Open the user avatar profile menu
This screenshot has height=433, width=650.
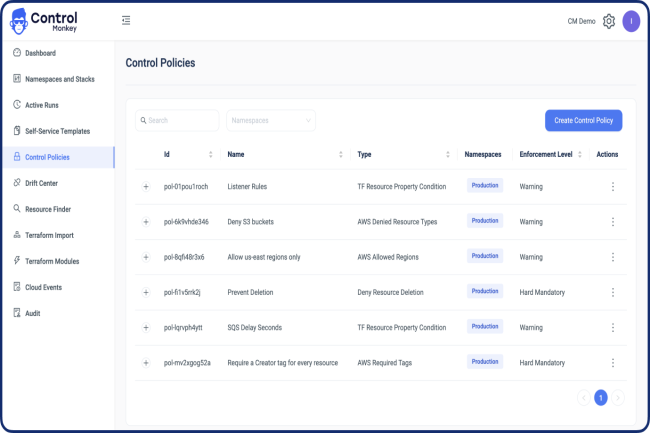pos(631,21)
